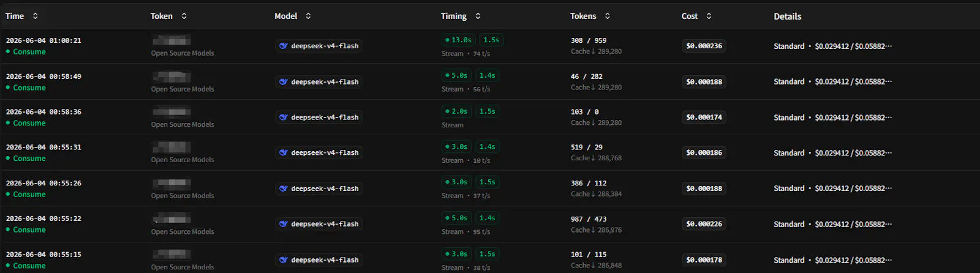
Task: Select the deepseek-v4-flash badge in the 00:58:49 row
Action: point(318,81)
